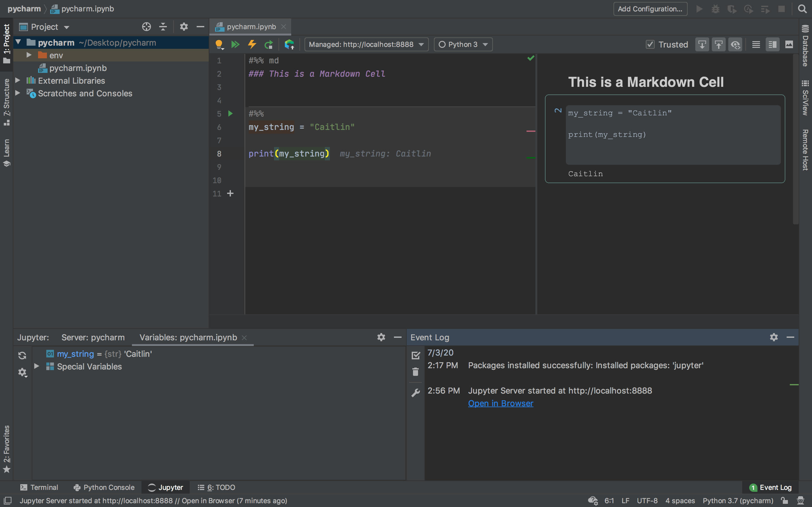The image size is (812, 507).
Task: Click the Open in Browser link
Action: click(500, 403)
